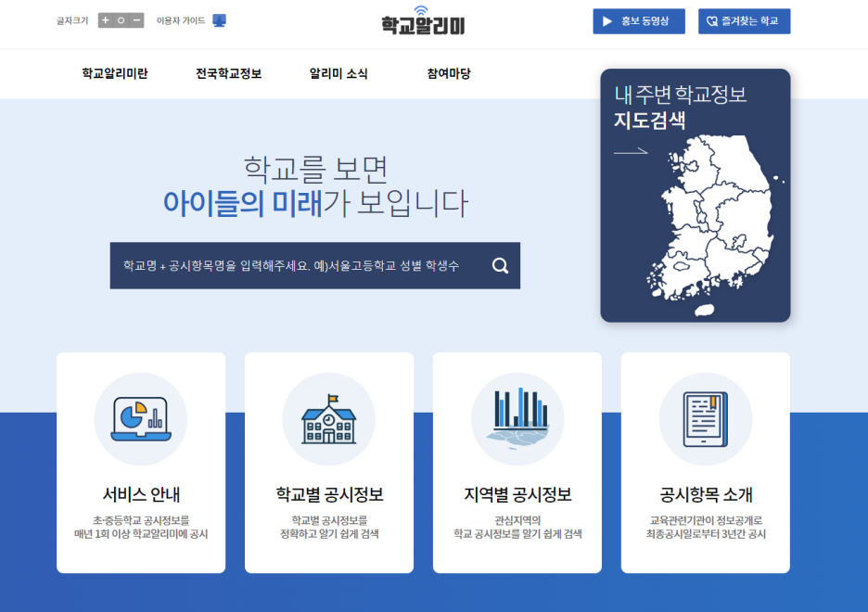Click the regional bar chart icon

(x=517, y=419)
